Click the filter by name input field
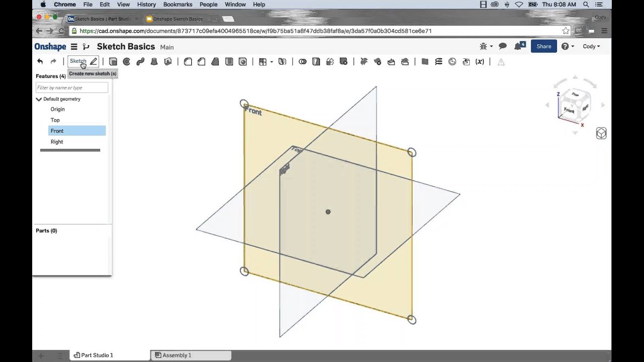Viewport: 644px width, 362px height. click(x=72, y=87)
